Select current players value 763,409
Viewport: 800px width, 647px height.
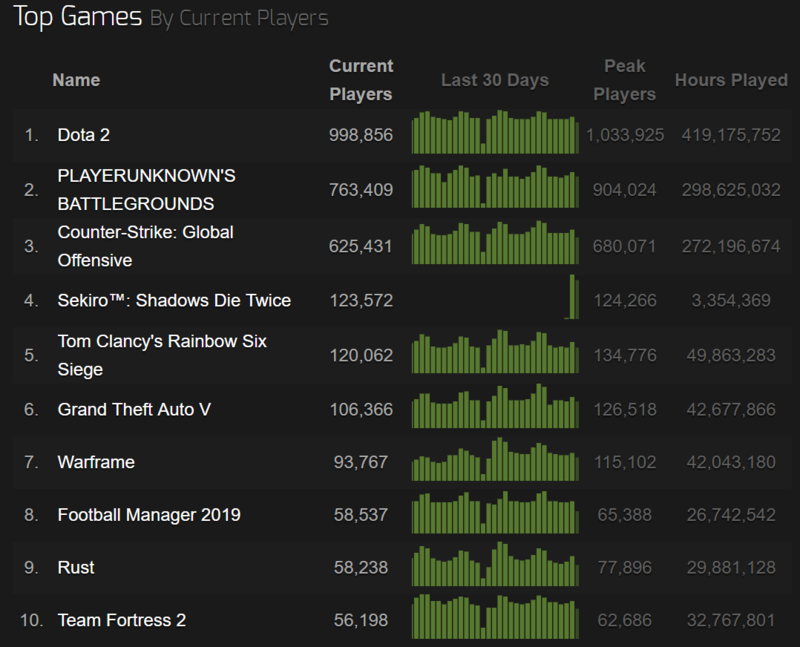(x=361, y=190)
